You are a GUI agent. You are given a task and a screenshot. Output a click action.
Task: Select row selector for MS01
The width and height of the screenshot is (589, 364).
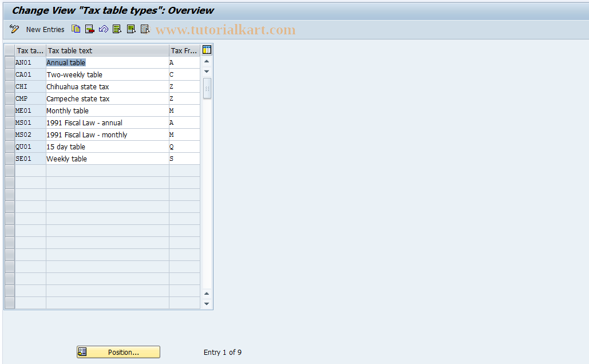[10, 122]
